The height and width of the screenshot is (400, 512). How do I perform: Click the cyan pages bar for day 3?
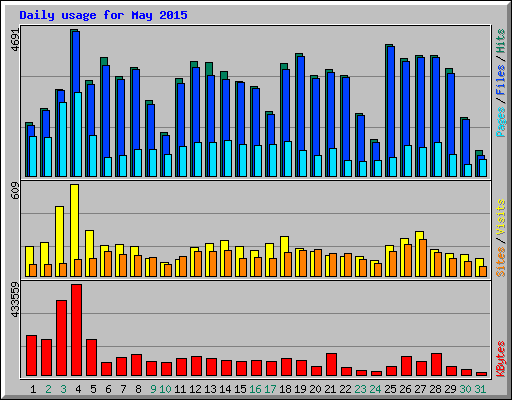click(63, 139)
